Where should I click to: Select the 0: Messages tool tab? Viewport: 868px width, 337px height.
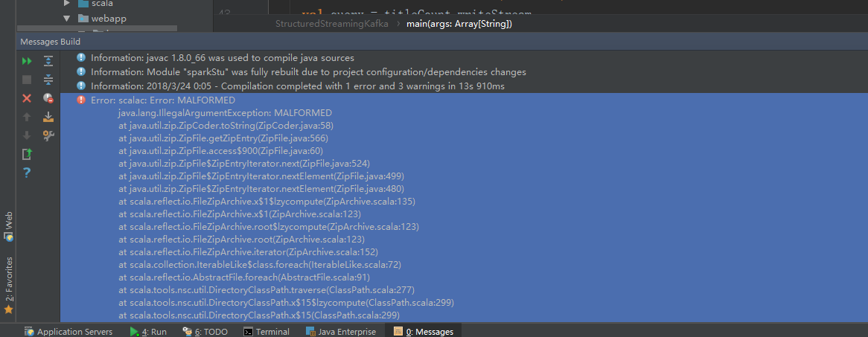[424, 332]
